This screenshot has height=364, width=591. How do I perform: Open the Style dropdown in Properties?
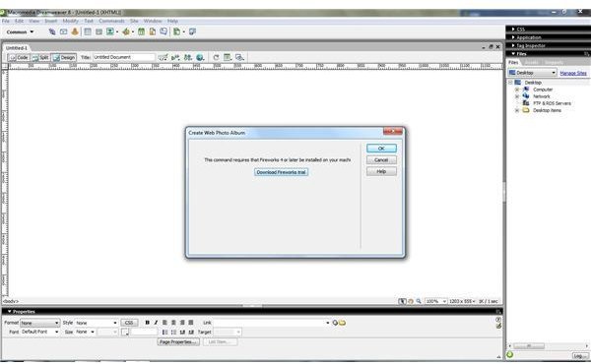(97, 323)
